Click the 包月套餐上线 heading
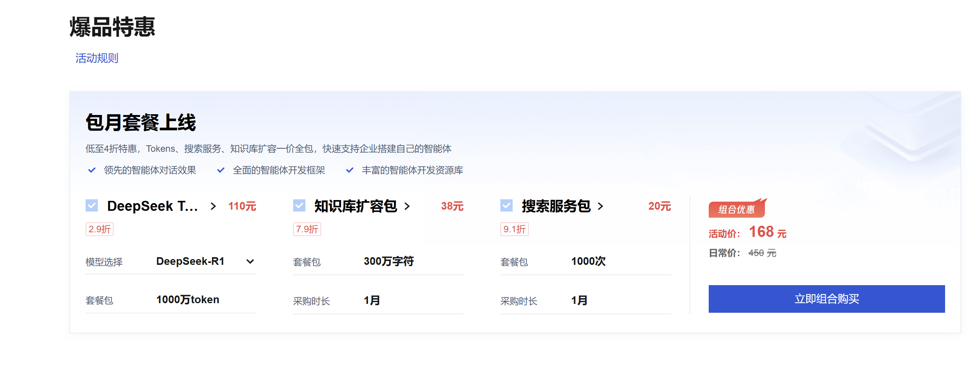Image resolution: width=980 pixels, height=371 pixels. 140,123
